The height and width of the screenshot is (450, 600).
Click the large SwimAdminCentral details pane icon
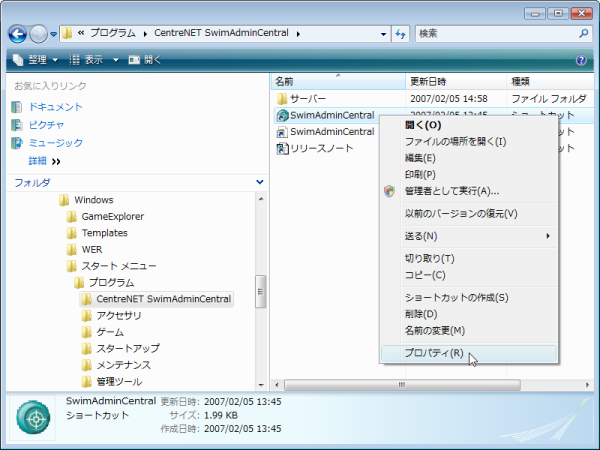pos(33,417)
